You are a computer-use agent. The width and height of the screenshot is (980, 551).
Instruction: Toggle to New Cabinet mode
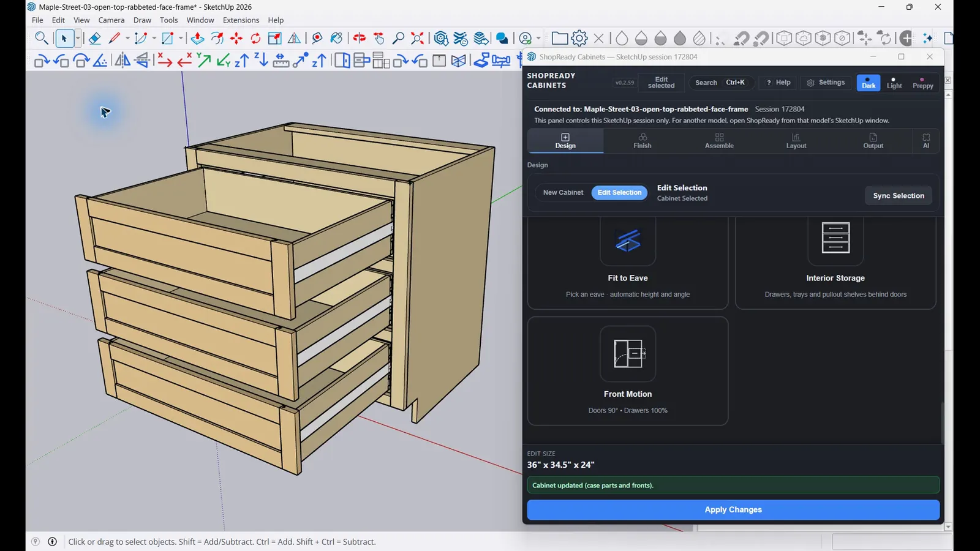(x=563, y=192)
